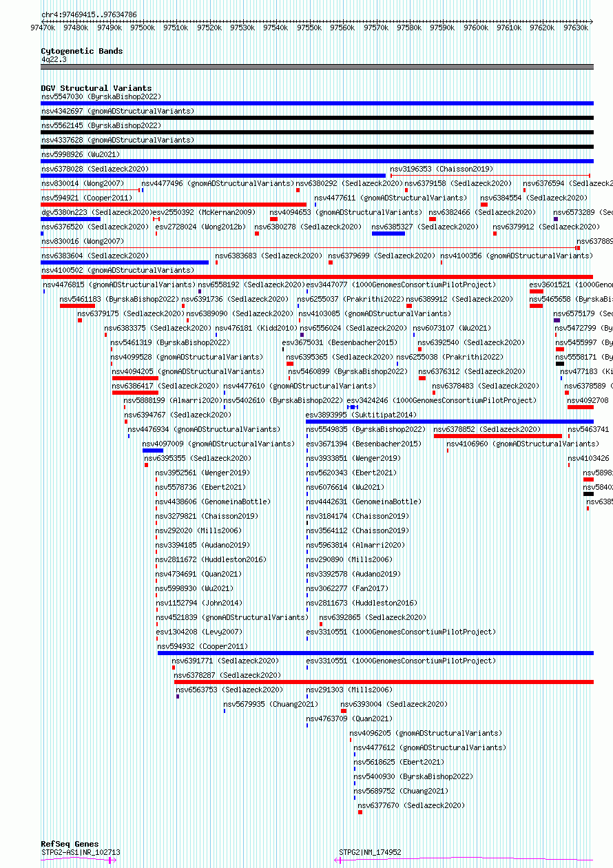
Task: Click variant label nsv4477611
Action: click(391, 198)
